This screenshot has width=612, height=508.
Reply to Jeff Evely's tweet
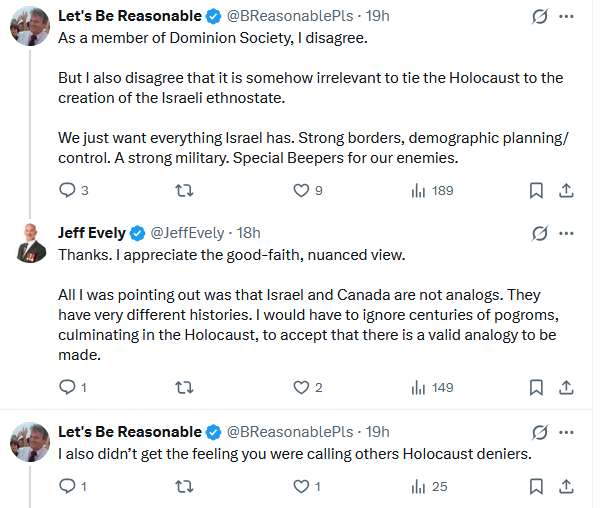pyautogui.click(x=68, y=387)
